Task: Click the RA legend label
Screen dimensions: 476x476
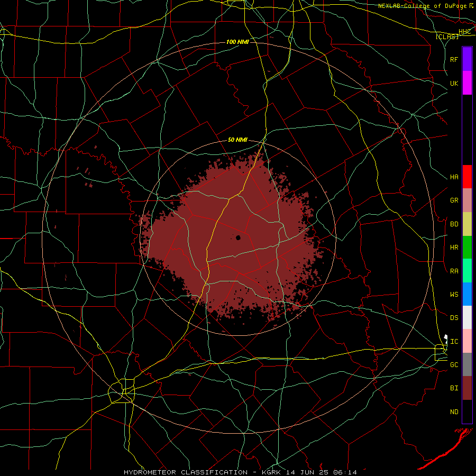Action: click(454, 271)
